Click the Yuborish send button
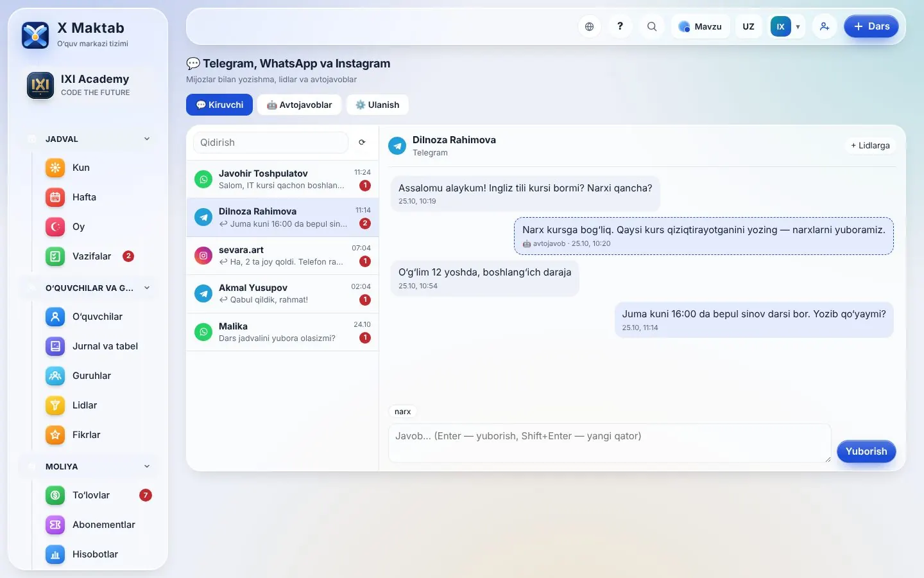Screen dimensions: 924x578 866,451
